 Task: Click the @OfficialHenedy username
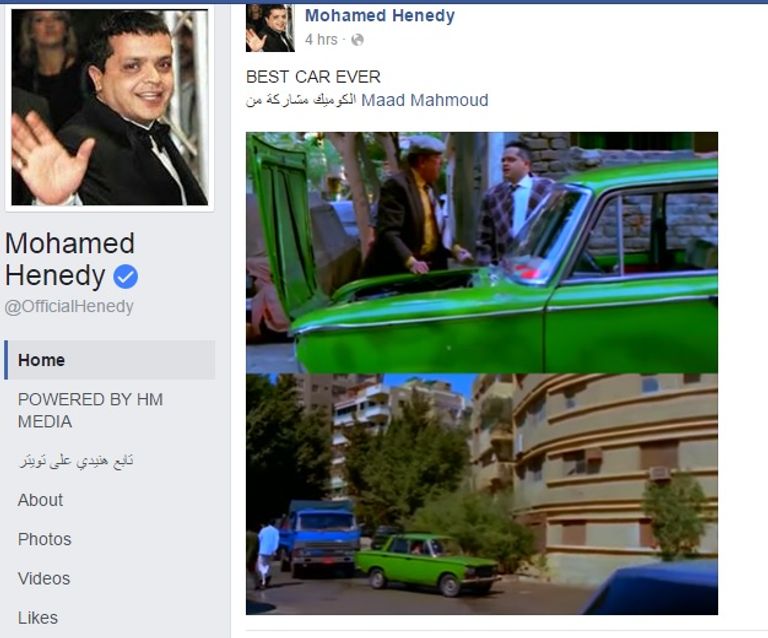click(x=69, y=307)
